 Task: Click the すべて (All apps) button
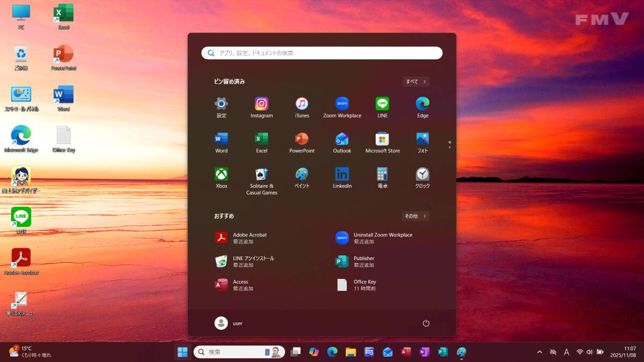[416, 82]
